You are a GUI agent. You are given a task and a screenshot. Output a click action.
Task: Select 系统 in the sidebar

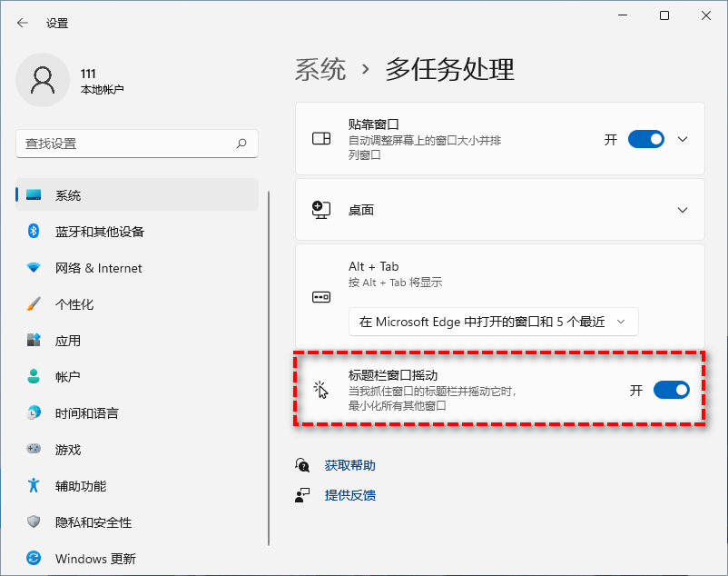click(68, 195)
